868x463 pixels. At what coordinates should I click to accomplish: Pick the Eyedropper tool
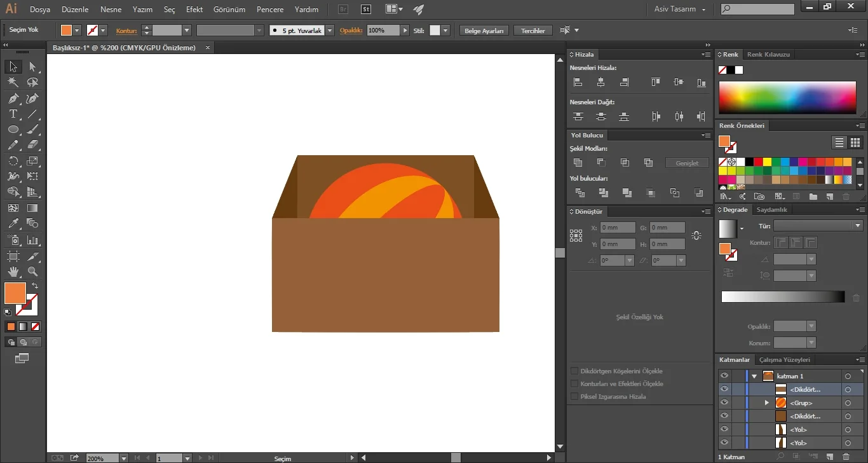13,224
